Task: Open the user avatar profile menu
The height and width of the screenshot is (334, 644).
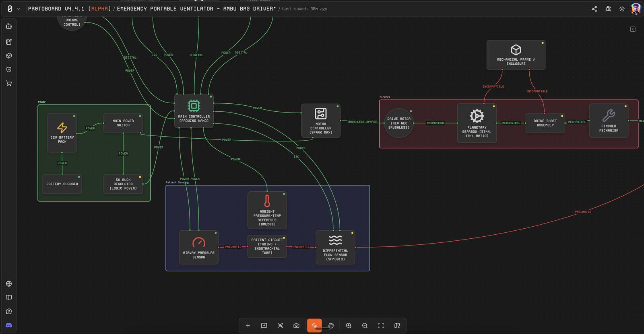Action: (x=636, y=9)
